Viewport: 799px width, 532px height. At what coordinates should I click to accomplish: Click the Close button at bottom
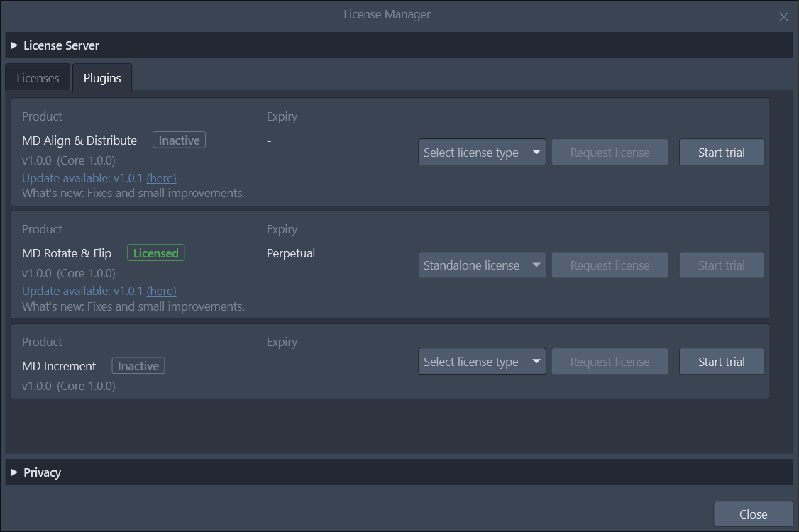(753, 514)
